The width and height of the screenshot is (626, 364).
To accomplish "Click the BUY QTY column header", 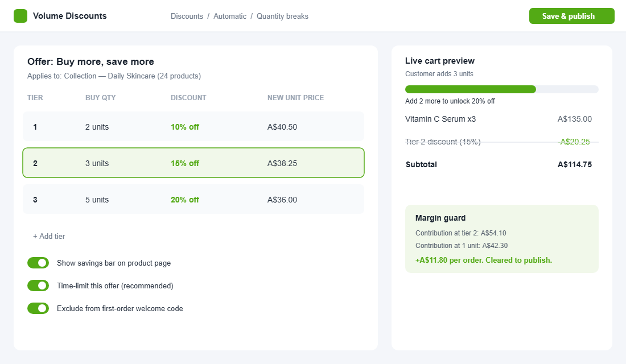I will tap(101, 98).
